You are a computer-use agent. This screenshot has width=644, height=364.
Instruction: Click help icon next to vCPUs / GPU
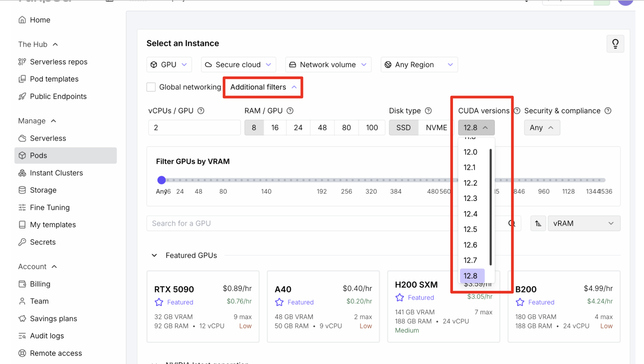(201, 111)
